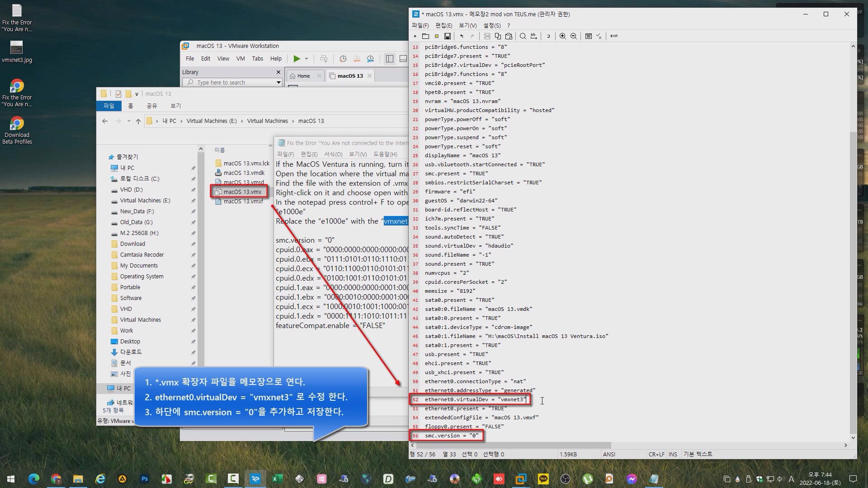Click scroll-down arrow of Notepad2 vertical scrollbar
Image resolution: width=868 pixels, height=488 pixels.
click(853, 438)
